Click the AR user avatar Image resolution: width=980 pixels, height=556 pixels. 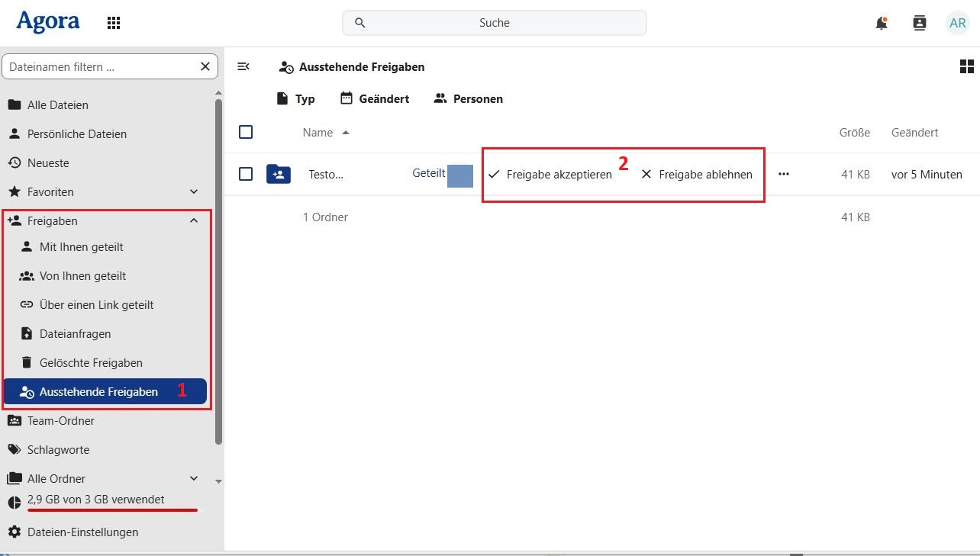(957, 23)
